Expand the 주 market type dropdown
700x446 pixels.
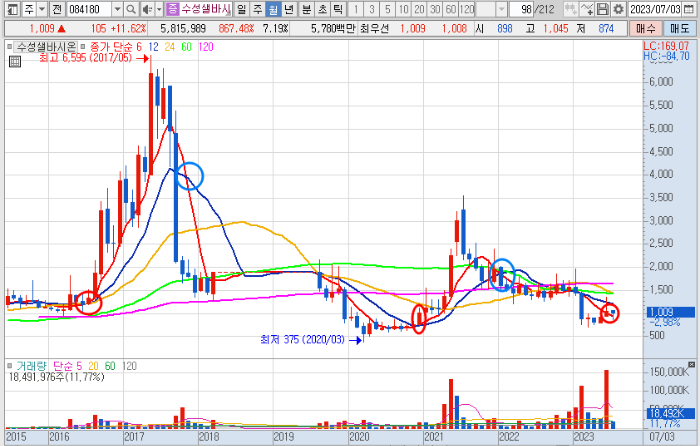pos(42,9)
